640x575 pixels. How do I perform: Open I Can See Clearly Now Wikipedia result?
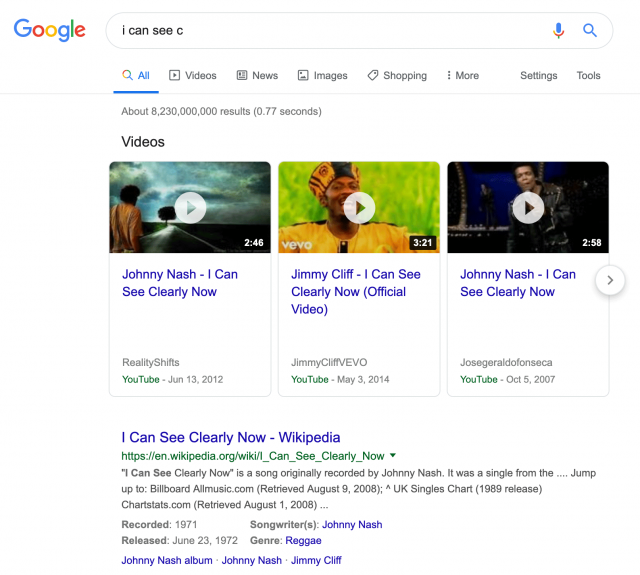point(231,438)
